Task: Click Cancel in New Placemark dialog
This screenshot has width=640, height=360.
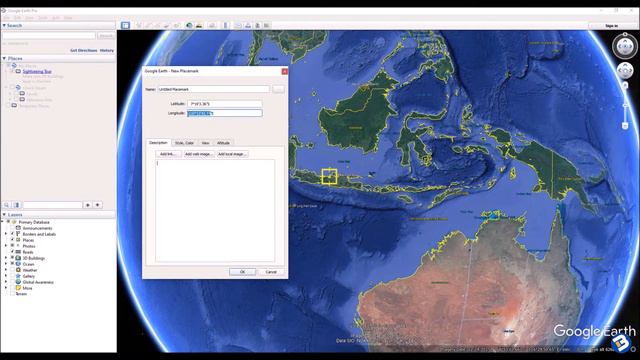Action: pos(271,272)
